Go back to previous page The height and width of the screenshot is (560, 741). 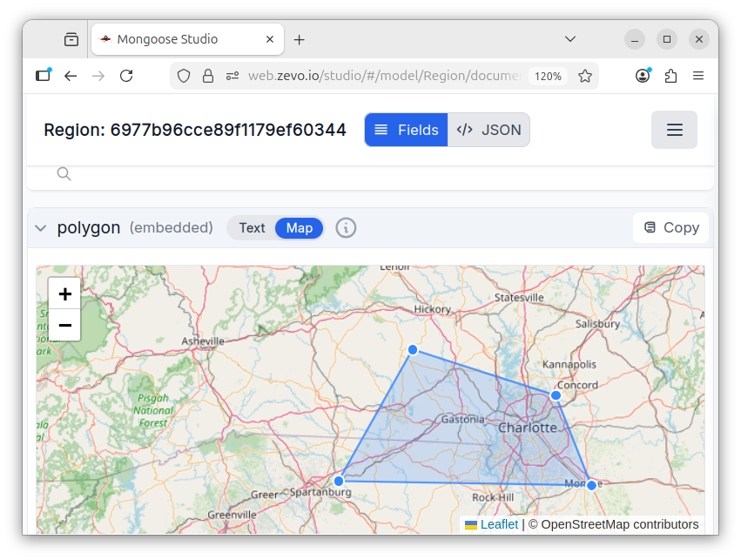[x=71, y=76]
